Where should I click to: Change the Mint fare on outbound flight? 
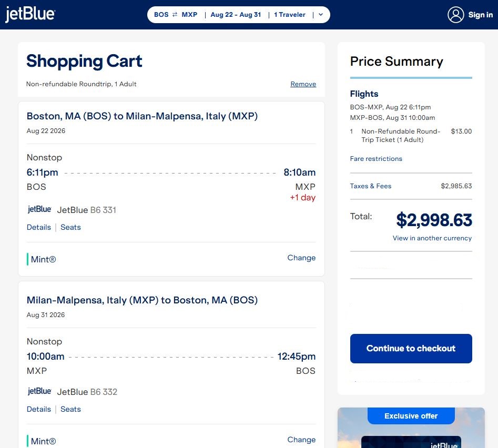[301, 258]
